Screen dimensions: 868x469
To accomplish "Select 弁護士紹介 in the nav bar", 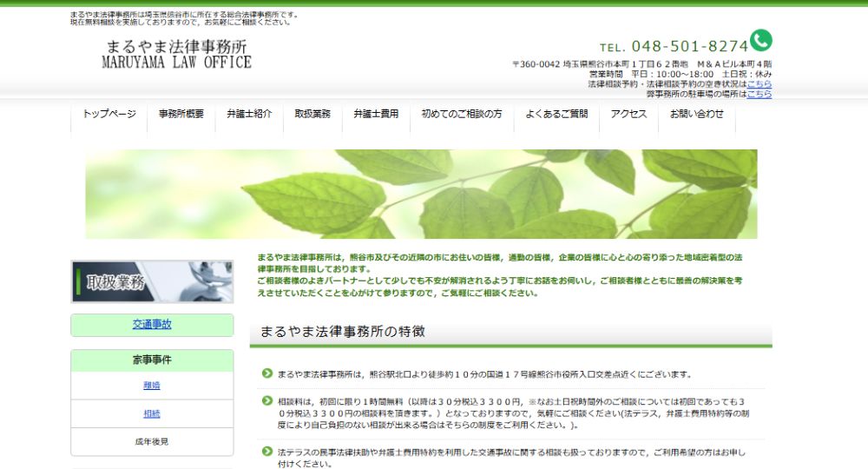I will pos(249,114).
